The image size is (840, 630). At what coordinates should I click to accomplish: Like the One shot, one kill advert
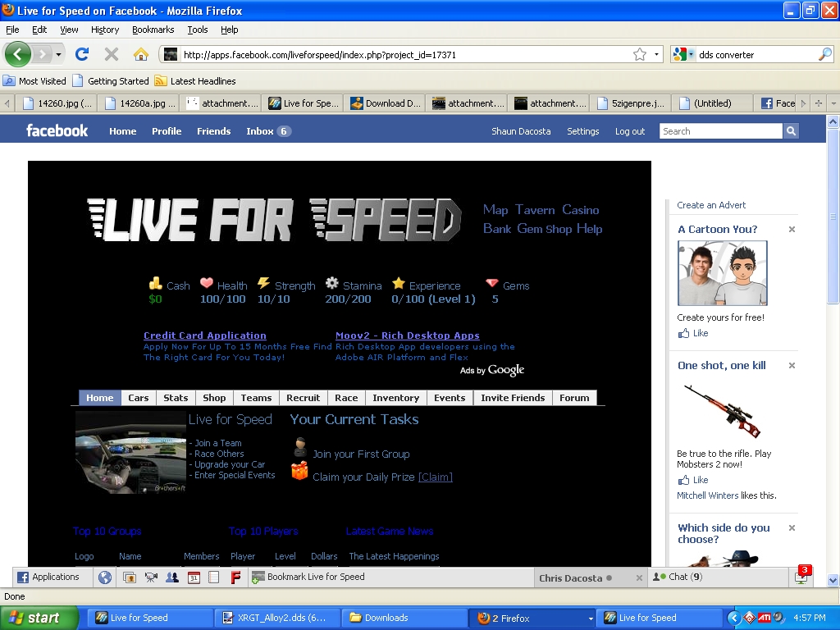(693, 480)
